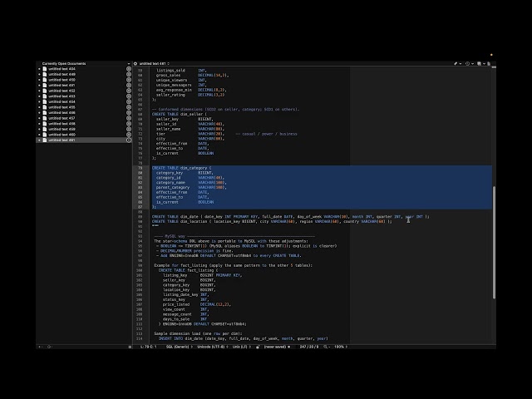The width and height of the screenshot is (532, 399).
Task: Click file icon of untitled text 404
Action: point(44,69)
